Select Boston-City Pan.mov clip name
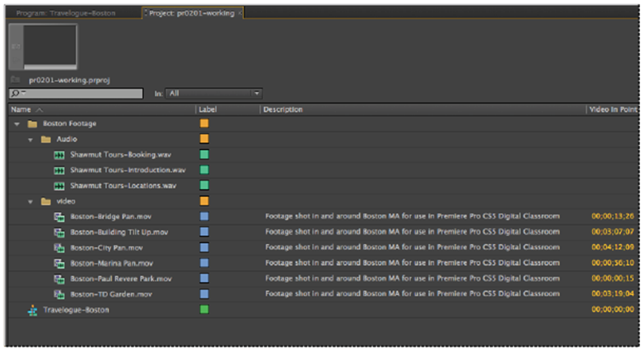This screenshot has height=351, width=644. coord(106,248)
